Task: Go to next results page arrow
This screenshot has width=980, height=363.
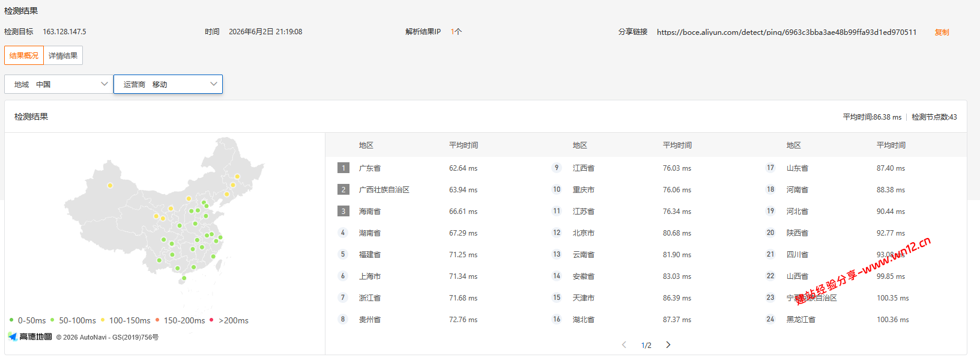Action: (x=668, y=345)
